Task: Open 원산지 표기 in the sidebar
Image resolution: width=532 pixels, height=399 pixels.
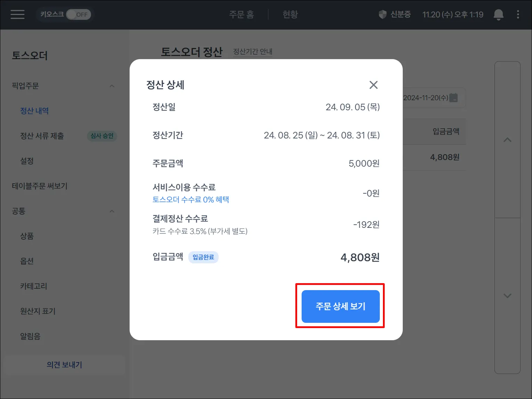Action: click(x=38, y=311)
